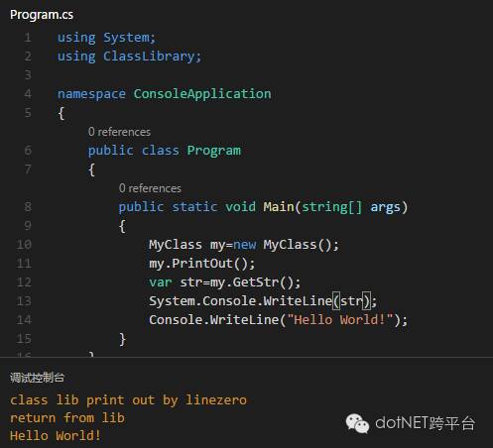Click the closing brace on line 15
The image size is (493, 448).
122,339
